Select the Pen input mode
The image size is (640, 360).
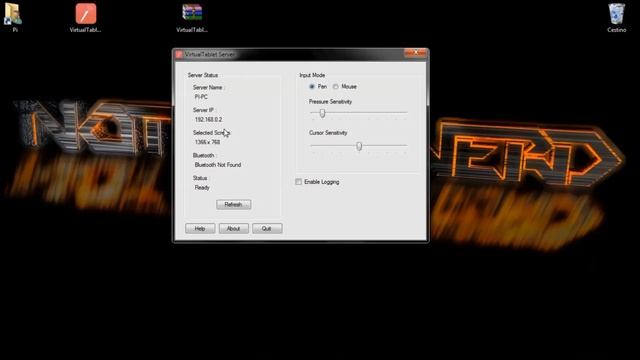[x=312, y=87]
